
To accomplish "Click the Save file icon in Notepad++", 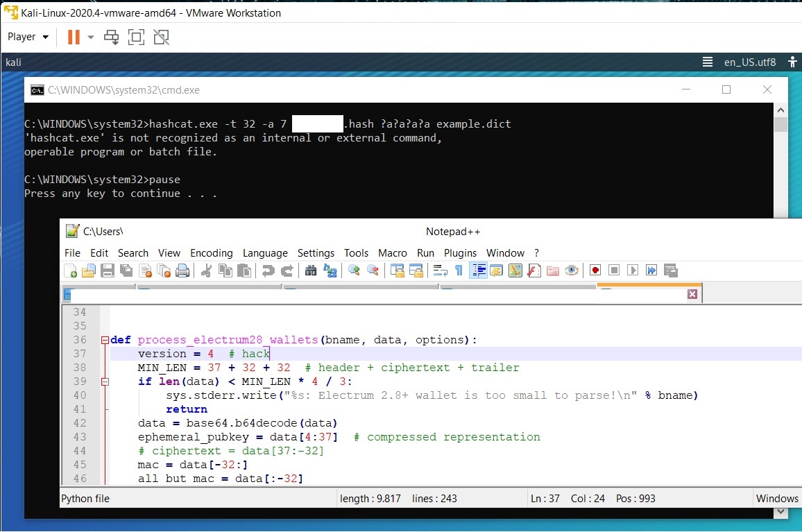I will (x=108, y=271).
